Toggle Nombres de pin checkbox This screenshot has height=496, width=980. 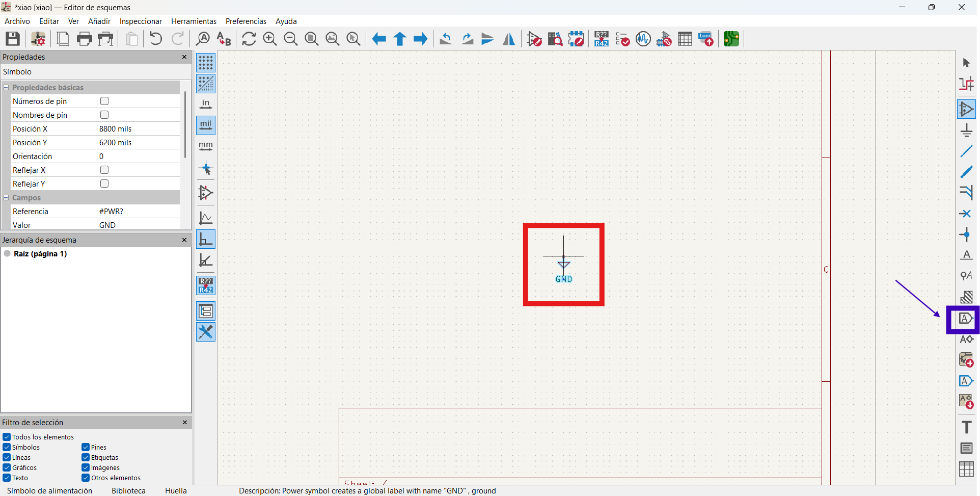tap(104, 115)
